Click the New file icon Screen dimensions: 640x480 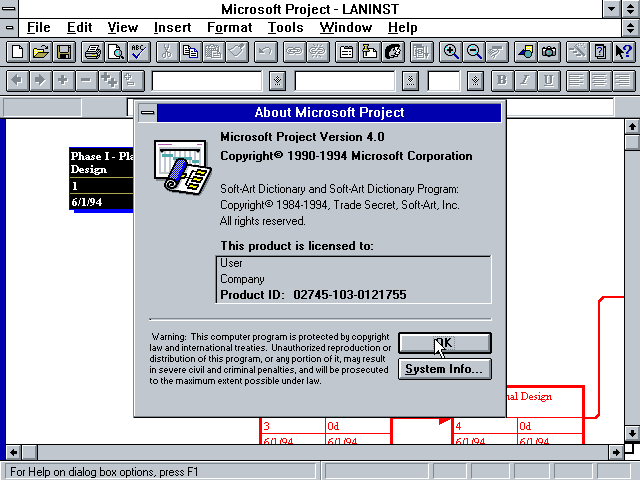17,52
